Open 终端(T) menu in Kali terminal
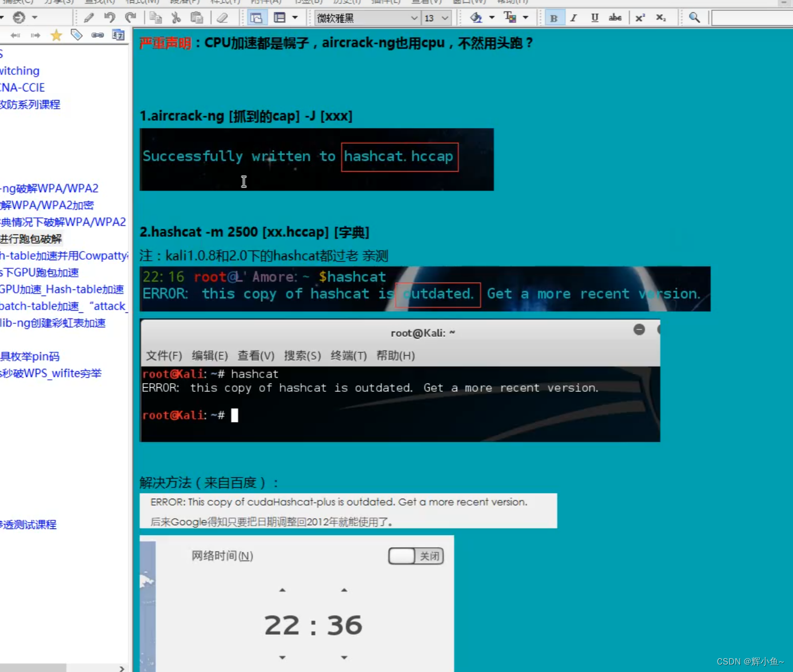The height and width of the screenshot is (672, 793). coord(349,356)
